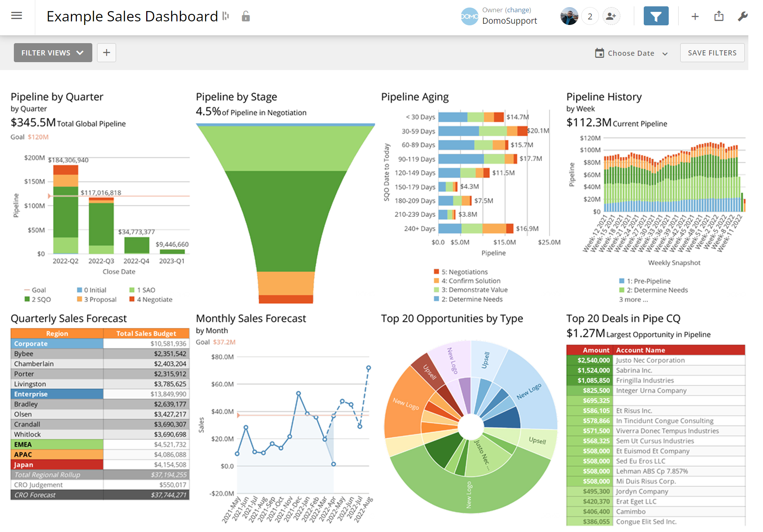763x532 pixels.
Task: Click the orange '4: Confirm Solution' color square
Action: tap(436, 281)
